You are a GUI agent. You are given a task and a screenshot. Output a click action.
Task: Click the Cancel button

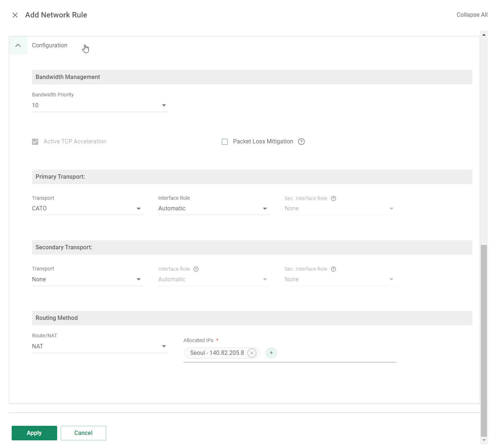pyautogui.click(x=83, y=433)
